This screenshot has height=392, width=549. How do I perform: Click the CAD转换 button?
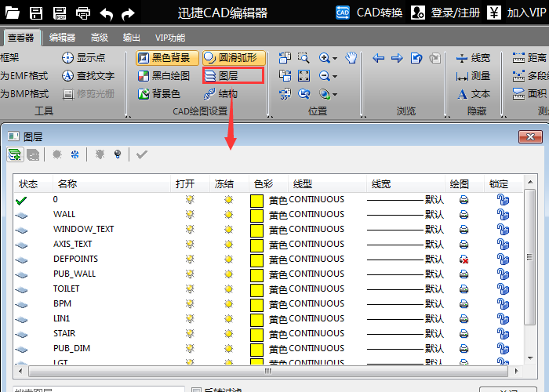coord(369,13)
